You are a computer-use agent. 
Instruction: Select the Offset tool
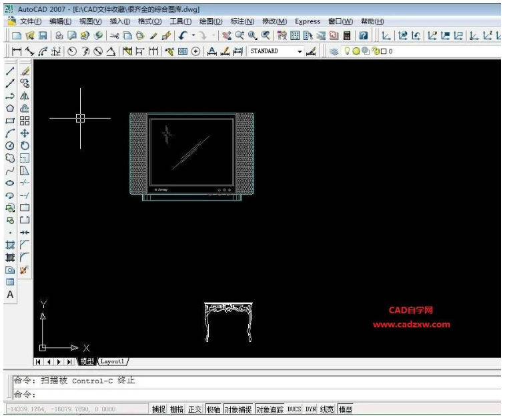click(25, 109)
